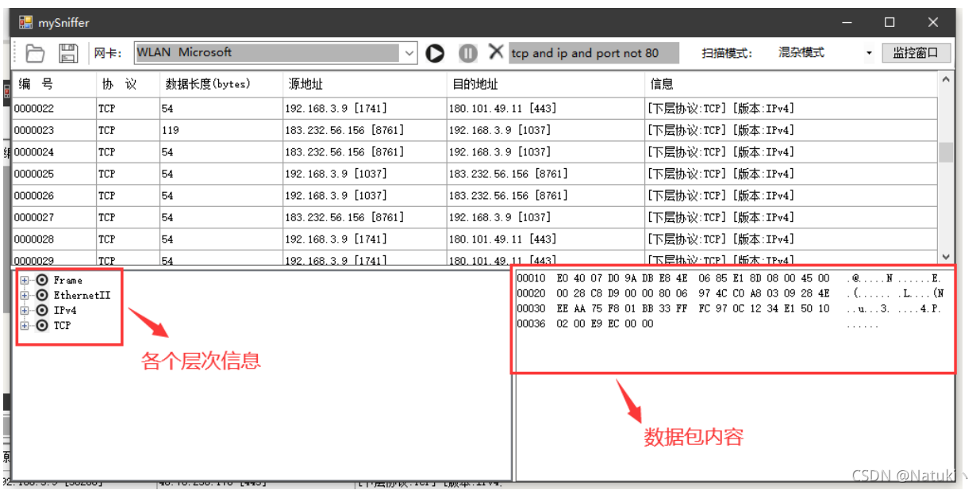
Task: Open a capture file with the folder icon
Action: (34, 53)
